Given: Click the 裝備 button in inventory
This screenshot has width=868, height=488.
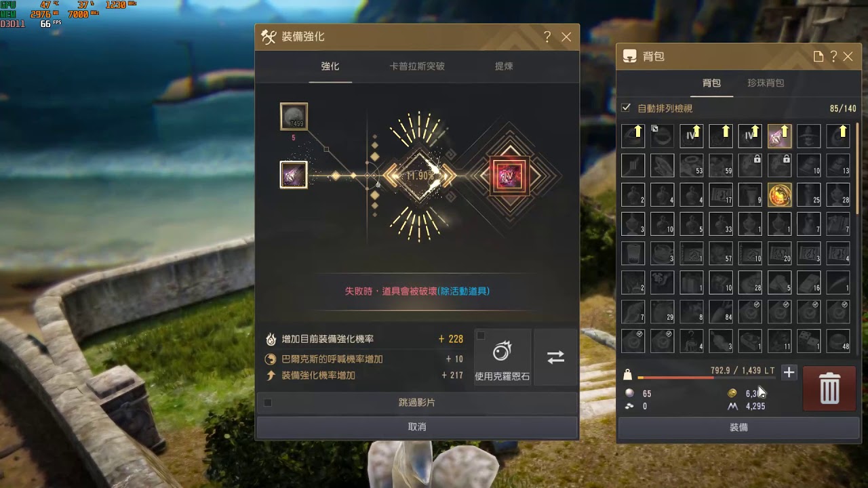Looking at the screenshot, I should (738, 428).
